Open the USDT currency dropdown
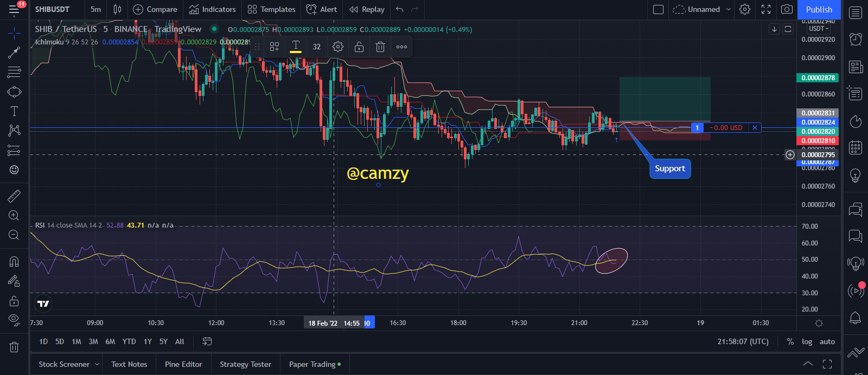 (819, 29)
